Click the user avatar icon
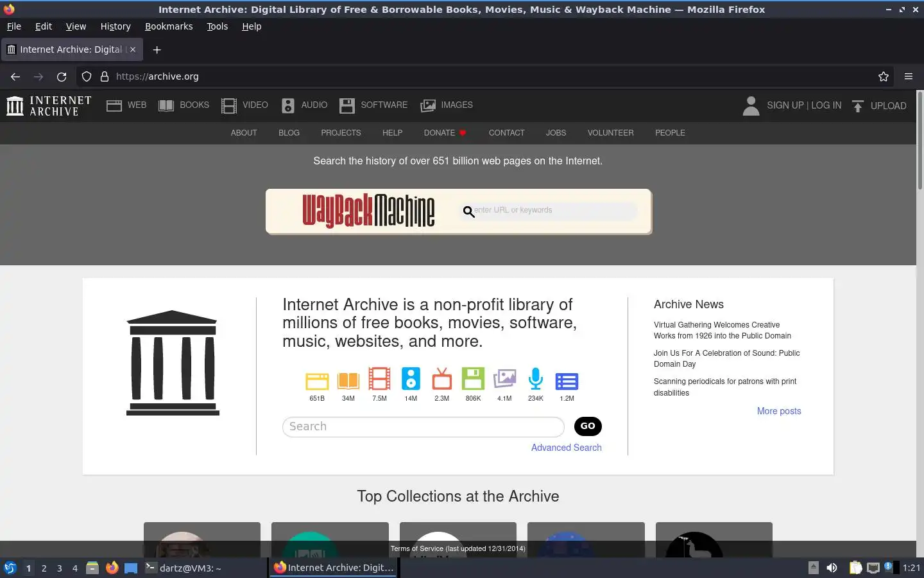 [x=751, y=105]
